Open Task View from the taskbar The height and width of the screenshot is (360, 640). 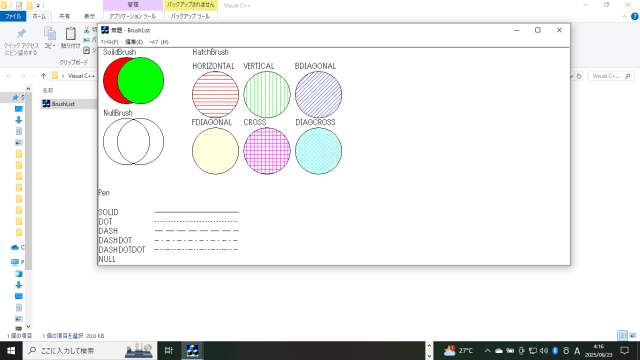pos(168,350)
